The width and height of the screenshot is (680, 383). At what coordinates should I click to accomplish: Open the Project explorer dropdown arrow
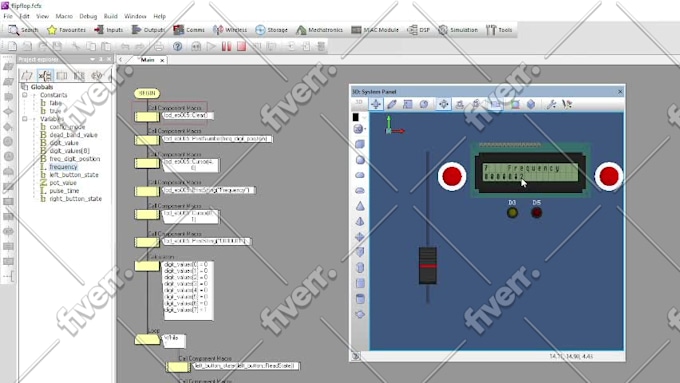pyautogui.click(x=92, y=59)
